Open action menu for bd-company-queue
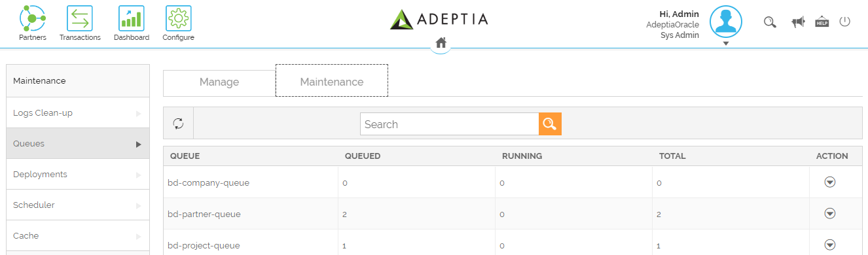Image resolution: width=868 pixels, height=255 pixels. click(830, 182)
